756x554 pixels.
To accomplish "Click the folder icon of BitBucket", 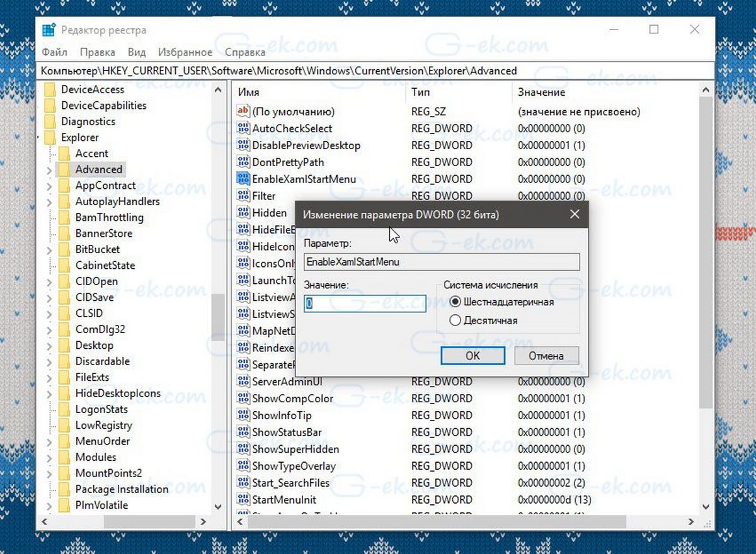I will pos(64,249).
